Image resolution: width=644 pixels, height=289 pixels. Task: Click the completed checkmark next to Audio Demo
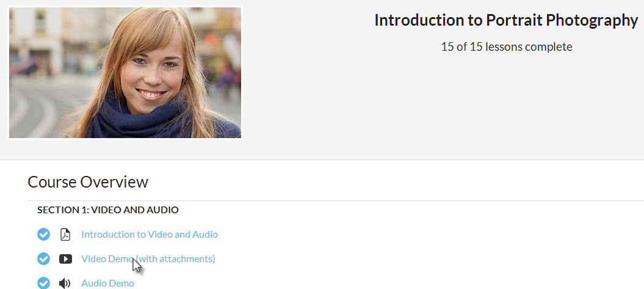(43, 284)
